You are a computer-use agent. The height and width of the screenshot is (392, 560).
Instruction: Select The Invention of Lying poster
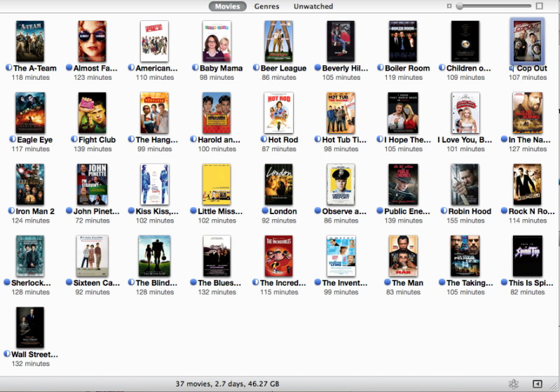[x=341, y=256]
